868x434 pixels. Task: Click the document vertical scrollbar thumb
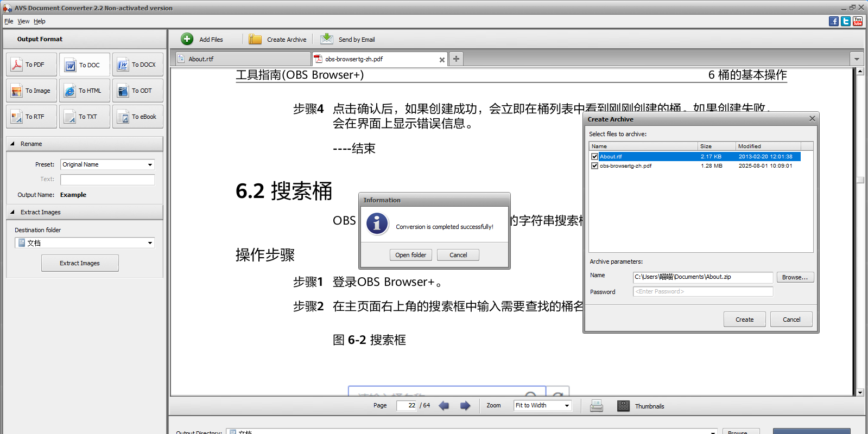coord(860,180)
